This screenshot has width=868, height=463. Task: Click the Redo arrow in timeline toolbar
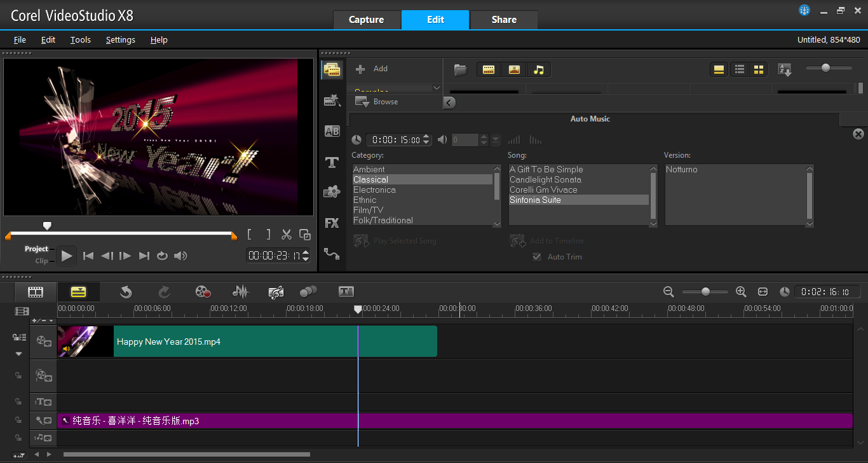164,292
